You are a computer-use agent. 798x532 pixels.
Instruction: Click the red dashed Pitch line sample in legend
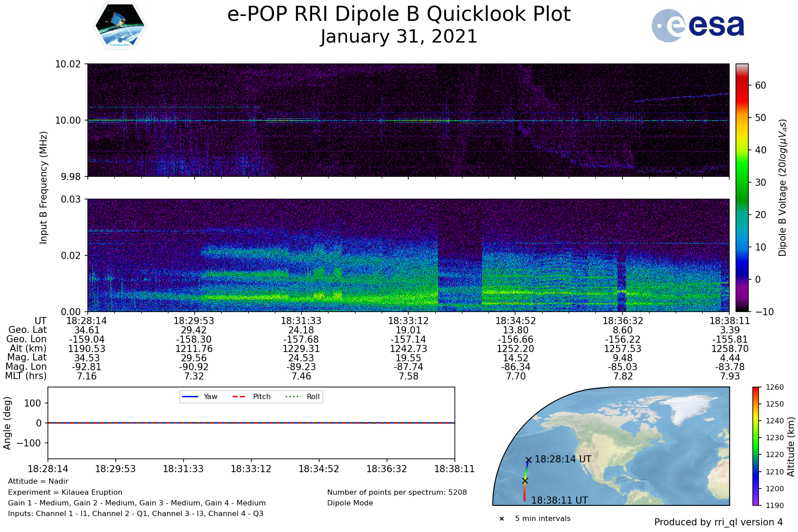pyautogui.click(x=239, y=397)
